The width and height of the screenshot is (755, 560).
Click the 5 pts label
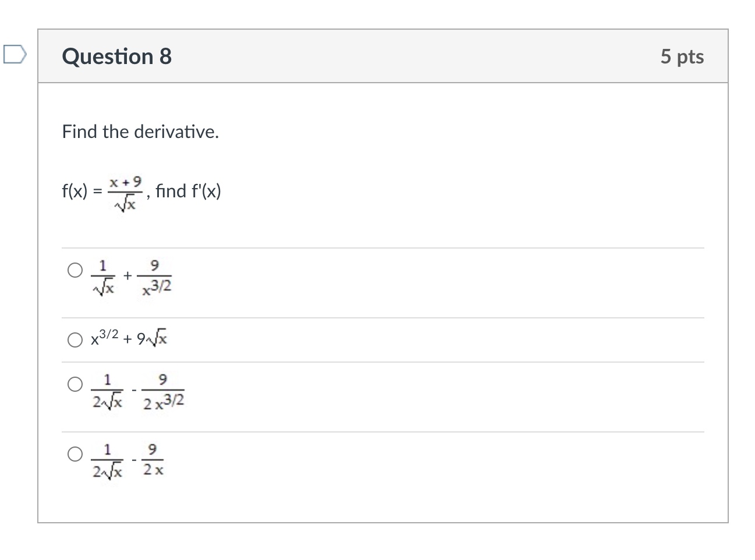[683, 56]
